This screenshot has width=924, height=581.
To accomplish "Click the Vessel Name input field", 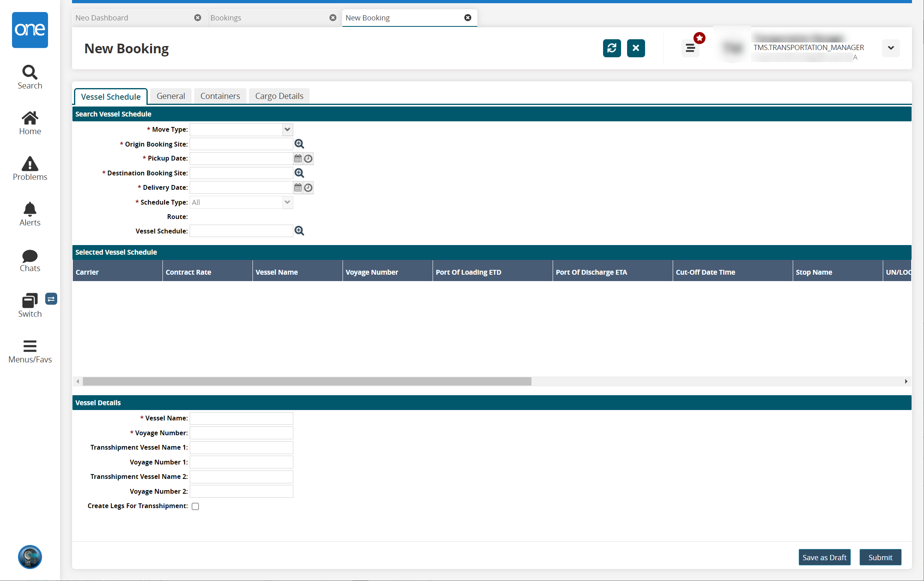I will (241, 418).
